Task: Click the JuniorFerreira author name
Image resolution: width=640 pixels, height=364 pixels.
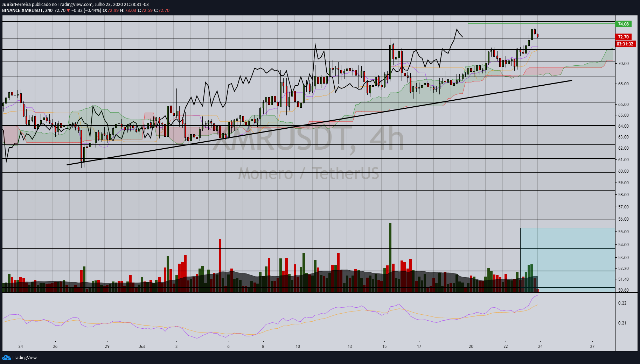Action: pyautogui.click(x=16, y=5)
